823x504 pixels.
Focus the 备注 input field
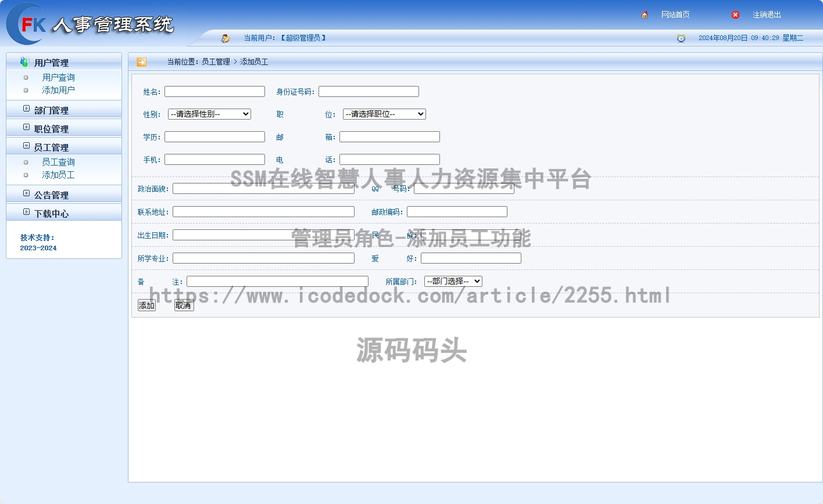(x=277, y=281)
